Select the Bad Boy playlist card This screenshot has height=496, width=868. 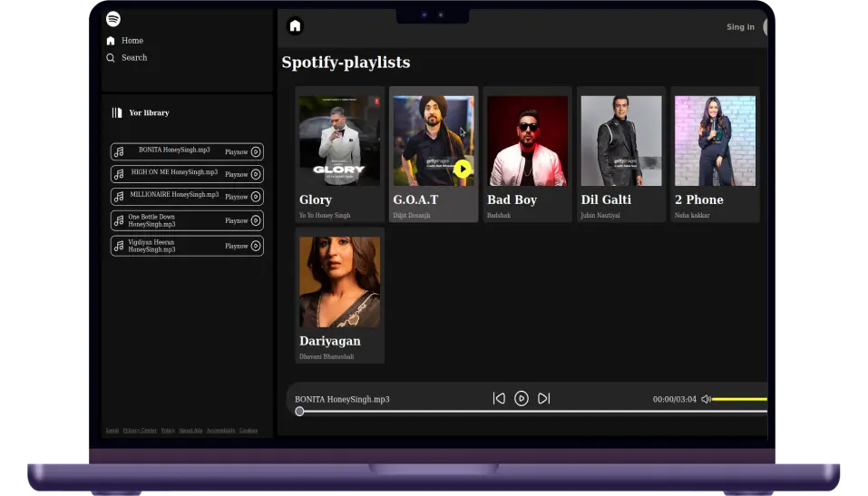click(527, 154)
